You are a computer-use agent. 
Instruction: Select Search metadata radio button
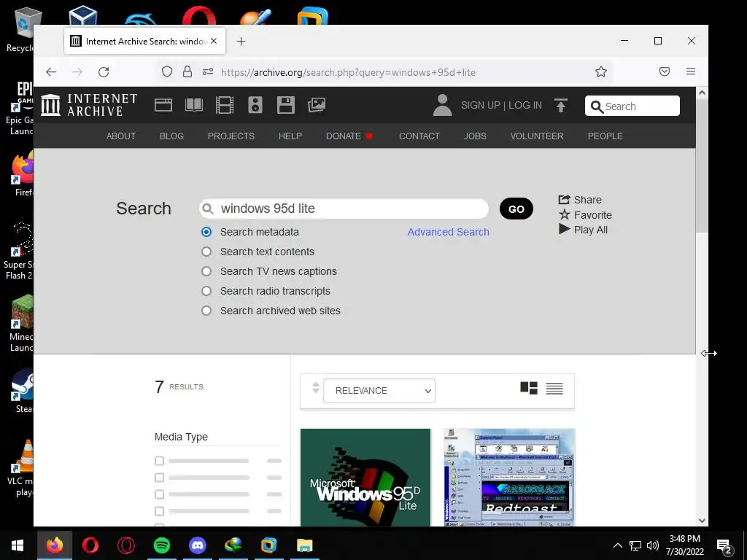point(206,232)
